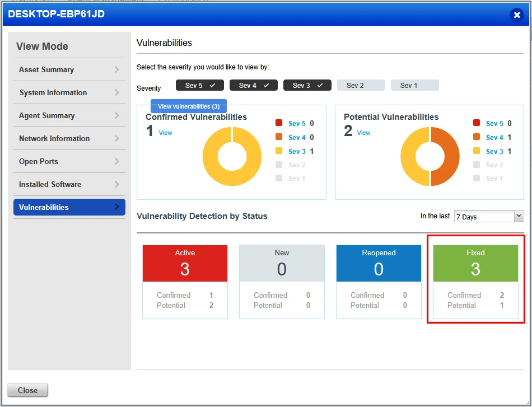532x407 pixels.
Task: Click the Potential Vulnerabilities donut chart
Action: click(x=430, y=156)
